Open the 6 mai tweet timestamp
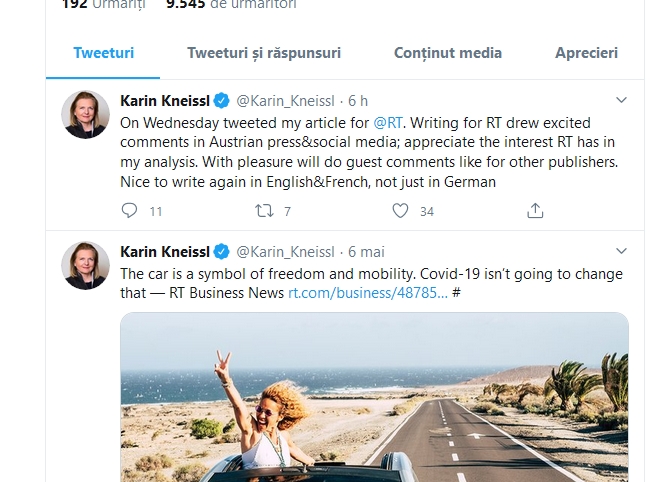 (366, 252)
